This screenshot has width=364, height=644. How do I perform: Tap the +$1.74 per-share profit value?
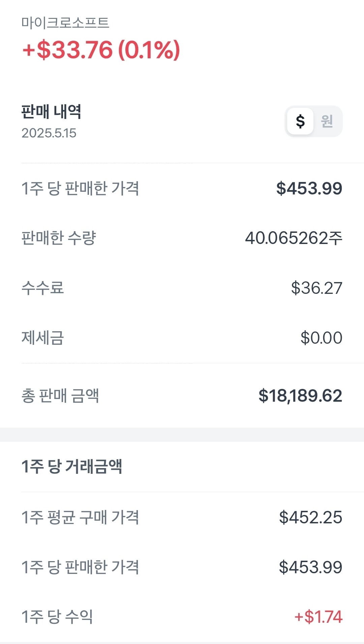click(x=318, y=617)
